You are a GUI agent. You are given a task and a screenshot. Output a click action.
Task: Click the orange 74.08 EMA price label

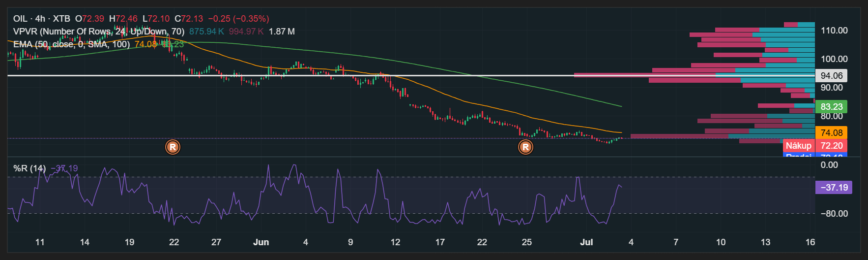pyautogui.click(x=831, y=133)
